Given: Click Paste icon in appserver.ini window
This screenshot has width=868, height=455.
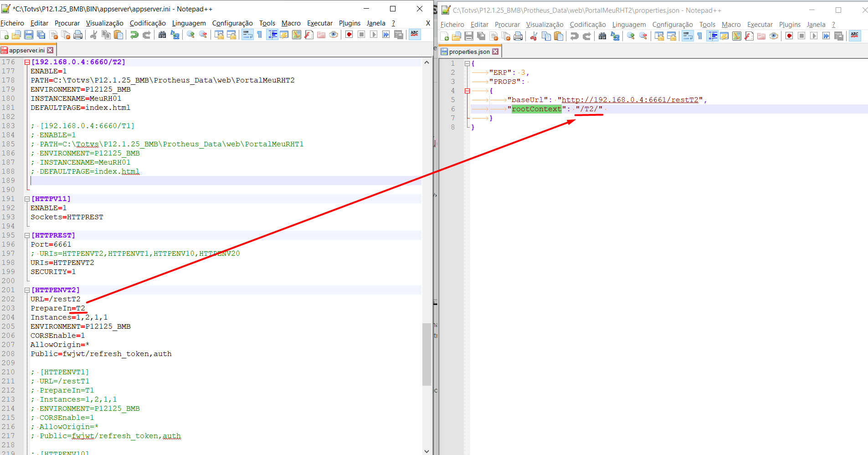Looking at the screenshot, I should [118, 35].
